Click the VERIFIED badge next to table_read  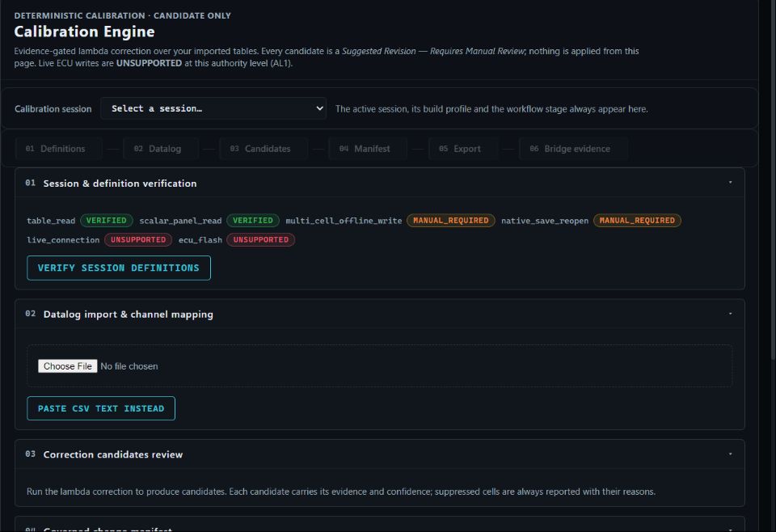pyautogui.click(x=107, y=220)
